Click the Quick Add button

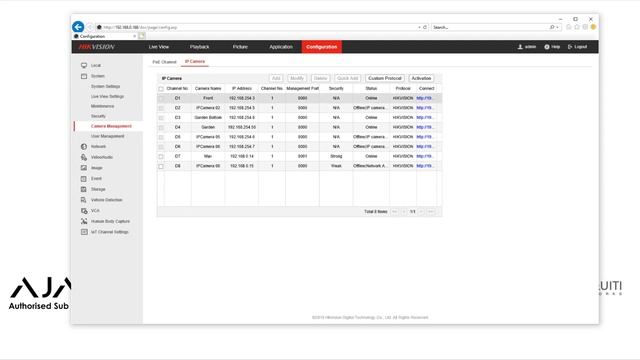point(347,78)
